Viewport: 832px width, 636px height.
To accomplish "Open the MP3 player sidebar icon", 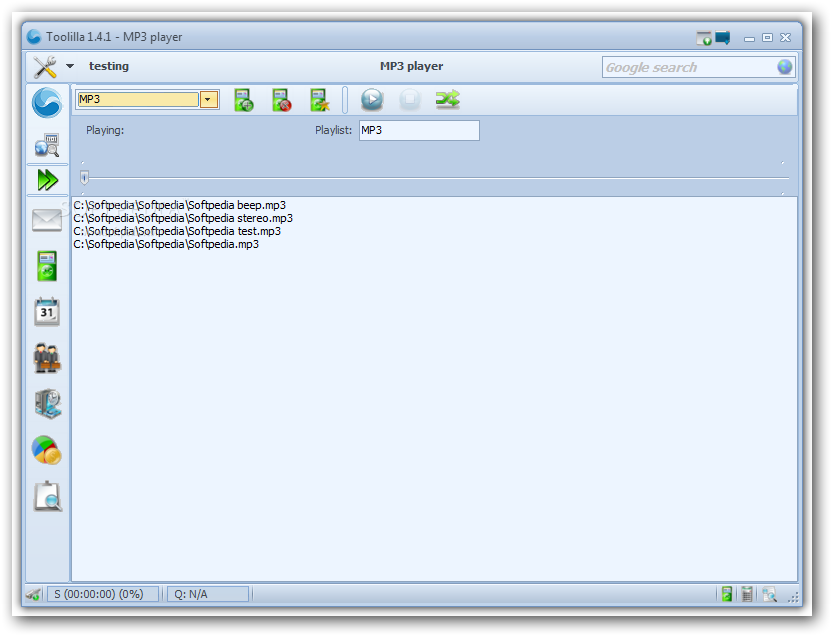I will click(x=47, y=266).
